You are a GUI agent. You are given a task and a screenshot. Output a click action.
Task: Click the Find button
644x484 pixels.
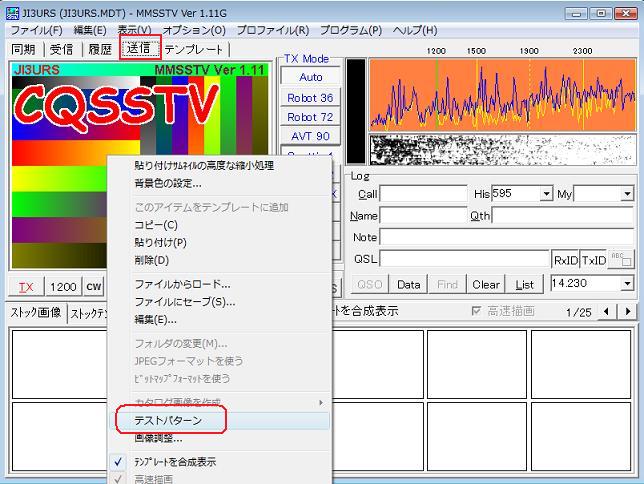447,284
